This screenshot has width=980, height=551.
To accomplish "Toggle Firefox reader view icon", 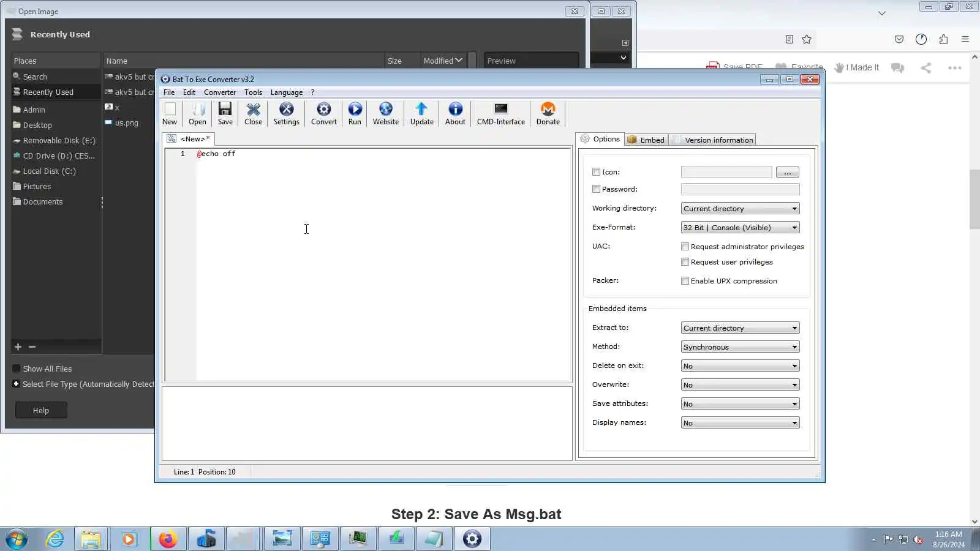I will click(790, 39).
